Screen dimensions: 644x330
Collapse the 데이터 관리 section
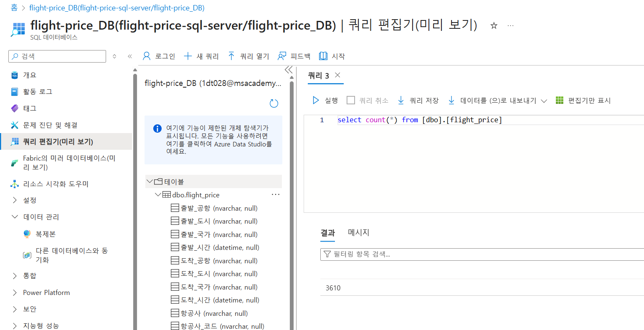click(15, 217)
